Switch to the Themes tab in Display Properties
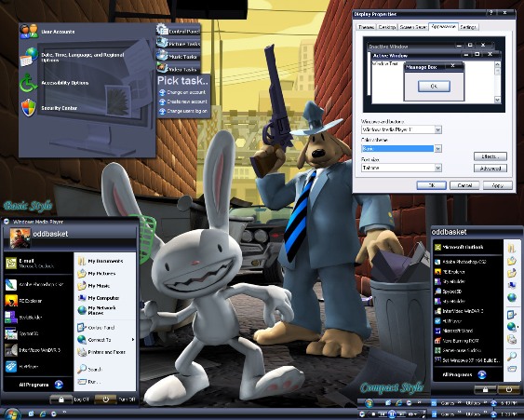Screen dimensions: 524x420 (366, 27)
